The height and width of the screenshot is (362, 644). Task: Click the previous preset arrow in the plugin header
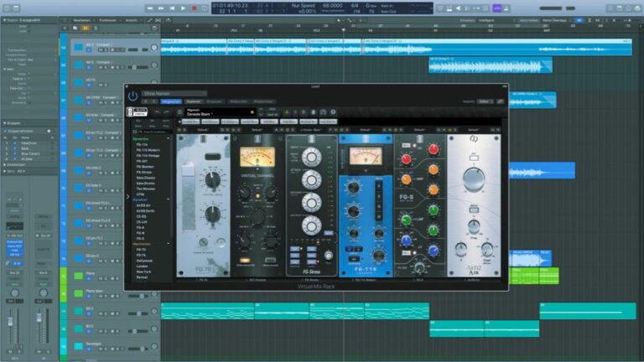146,101
